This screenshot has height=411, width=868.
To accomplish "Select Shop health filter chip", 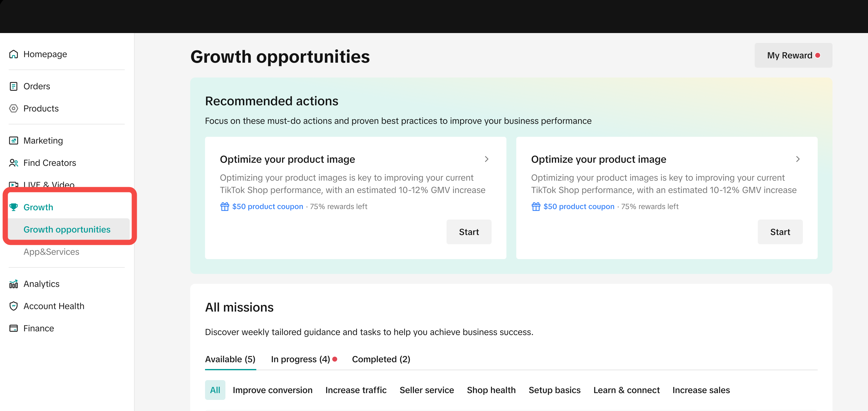I will [491, 390].
